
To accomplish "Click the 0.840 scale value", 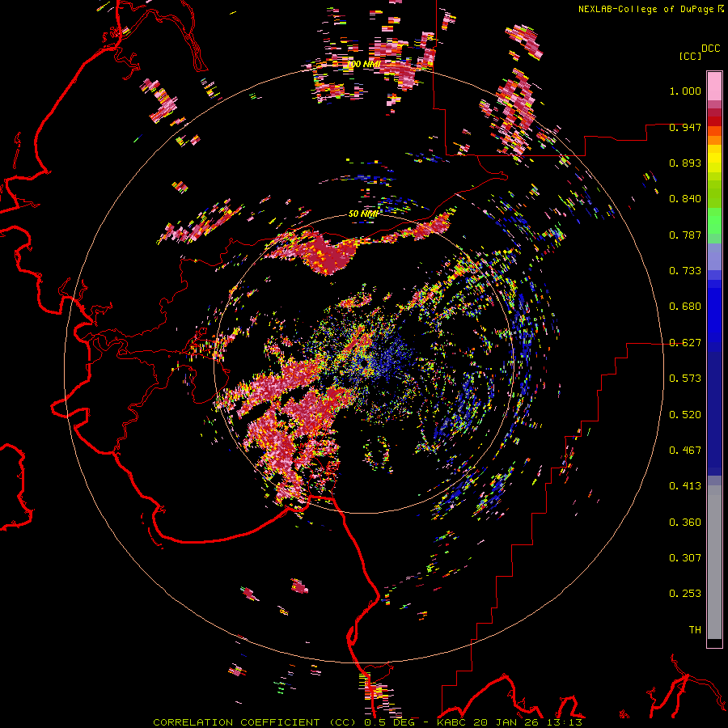I will click(685, 199).
